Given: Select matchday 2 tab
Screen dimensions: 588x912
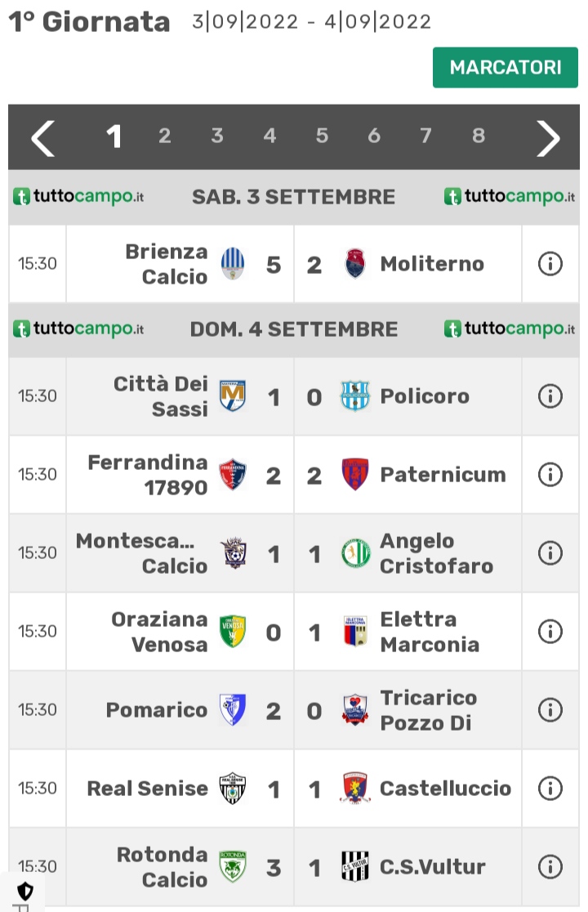Looking at the screenshot, I should click(x=164, y=136).
